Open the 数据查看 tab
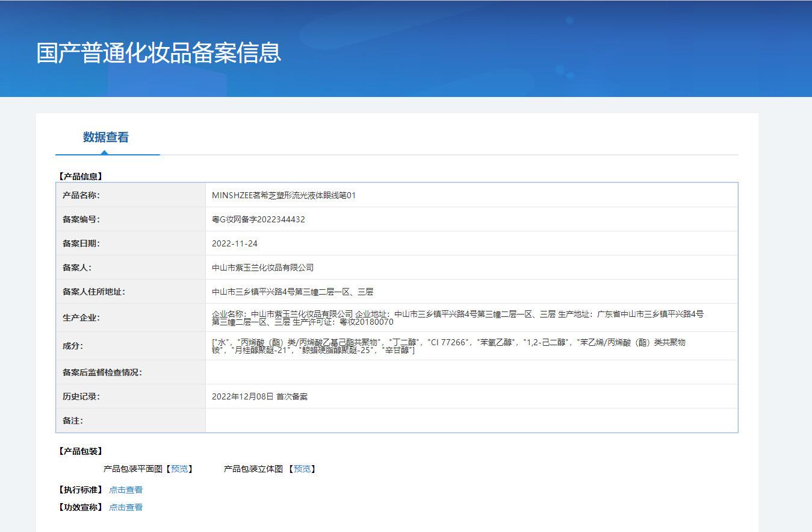This screenshot has height=532, width=812. click(x=106, y=137)
